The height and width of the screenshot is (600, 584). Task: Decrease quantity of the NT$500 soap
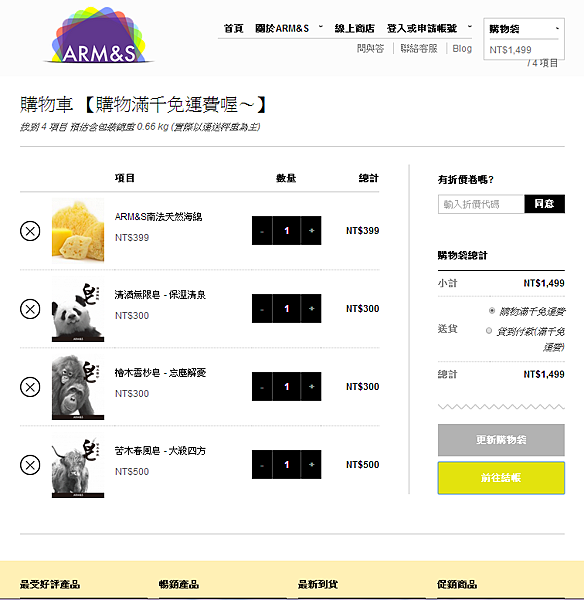(262, 465)
